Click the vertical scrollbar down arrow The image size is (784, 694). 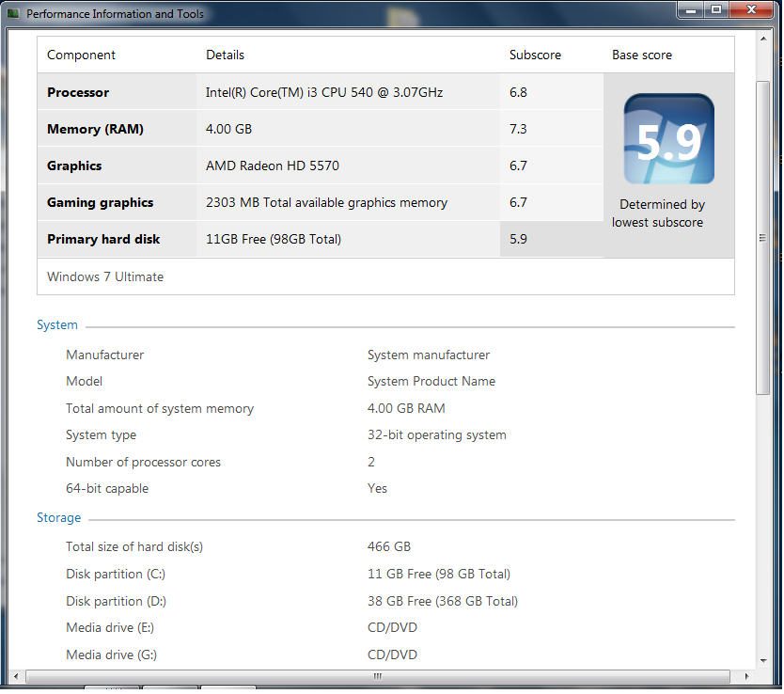tap(763, 660)
